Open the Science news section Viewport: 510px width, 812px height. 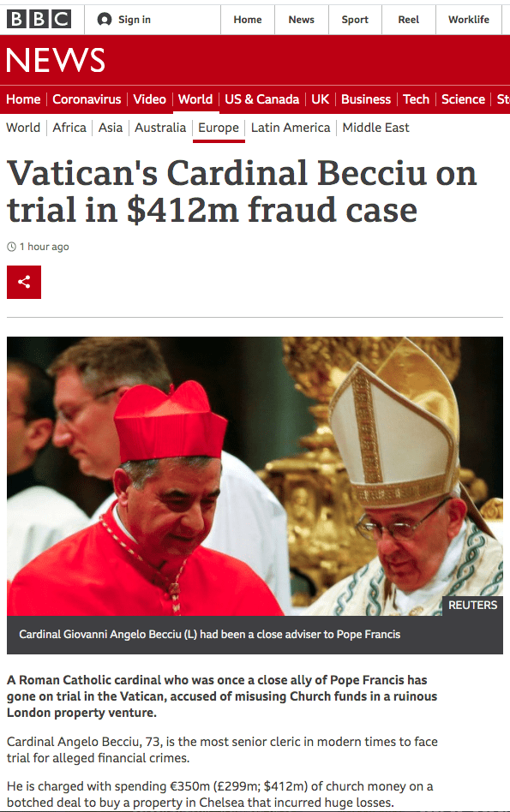[464, 99]
